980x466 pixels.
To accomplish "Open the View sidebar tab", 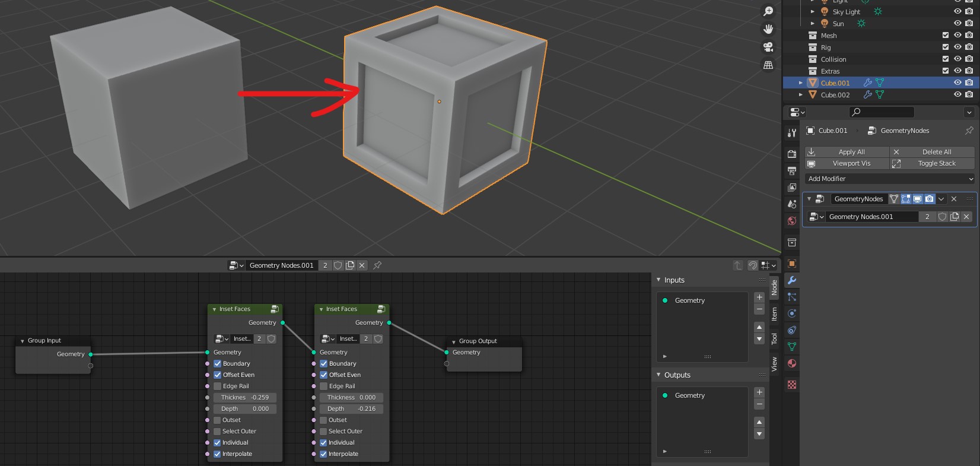I will 774,364.
